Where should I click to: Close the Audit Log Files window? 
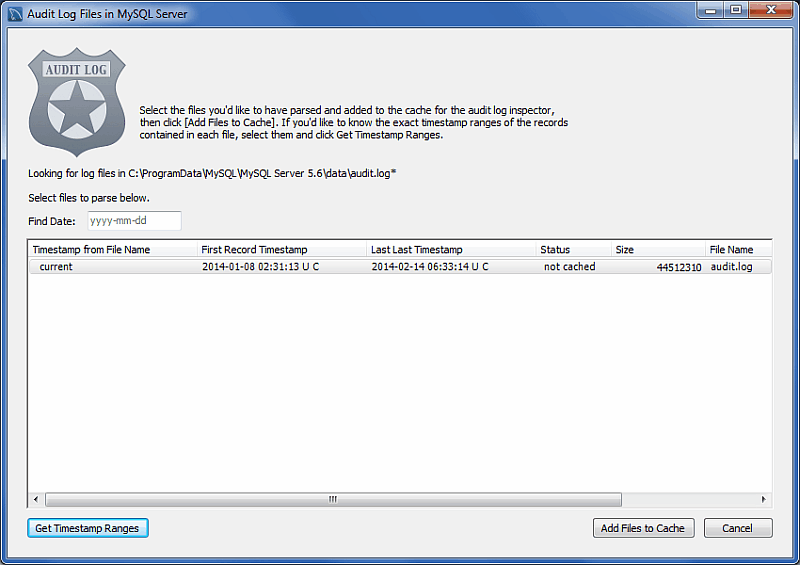771,10
